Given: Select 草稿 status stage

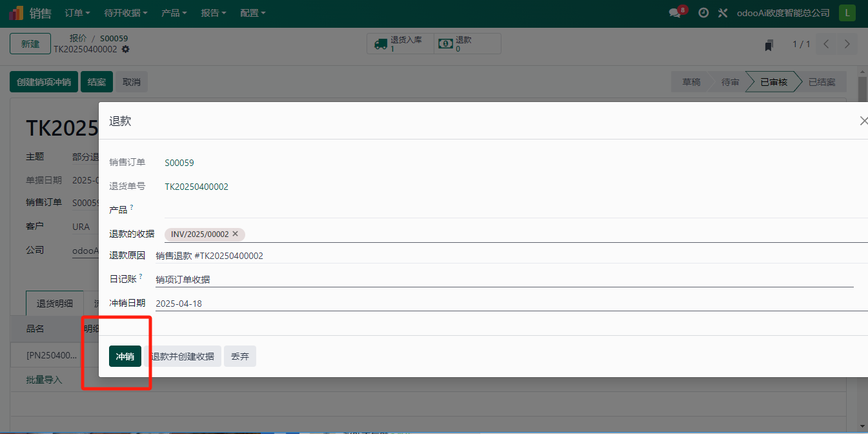Looking at the screenshot, I should 691,82.
